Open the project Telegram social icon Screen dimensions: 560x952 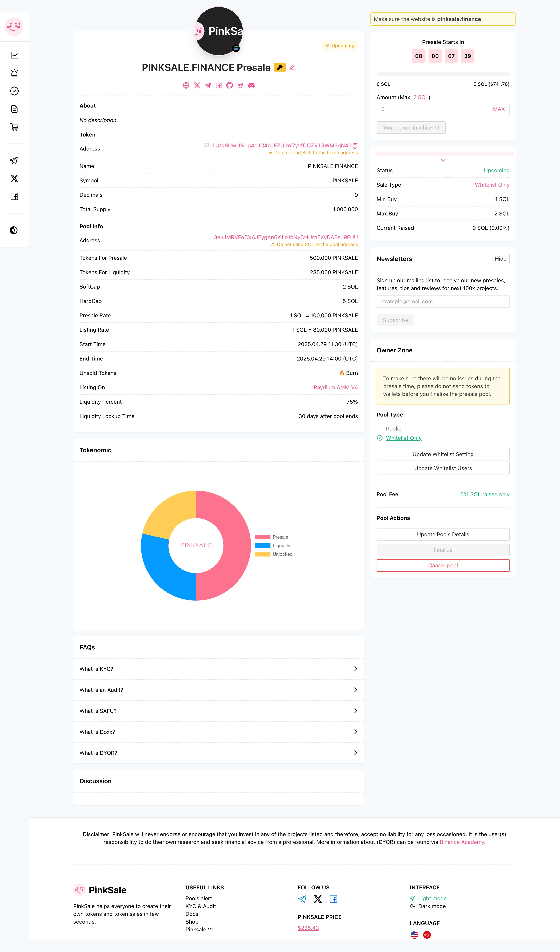point(208,85)
